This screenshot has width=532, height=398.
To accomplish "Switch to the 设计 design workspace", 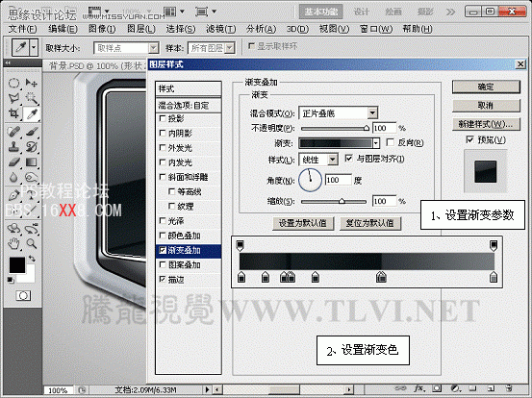I will click(x=362, y=12).
